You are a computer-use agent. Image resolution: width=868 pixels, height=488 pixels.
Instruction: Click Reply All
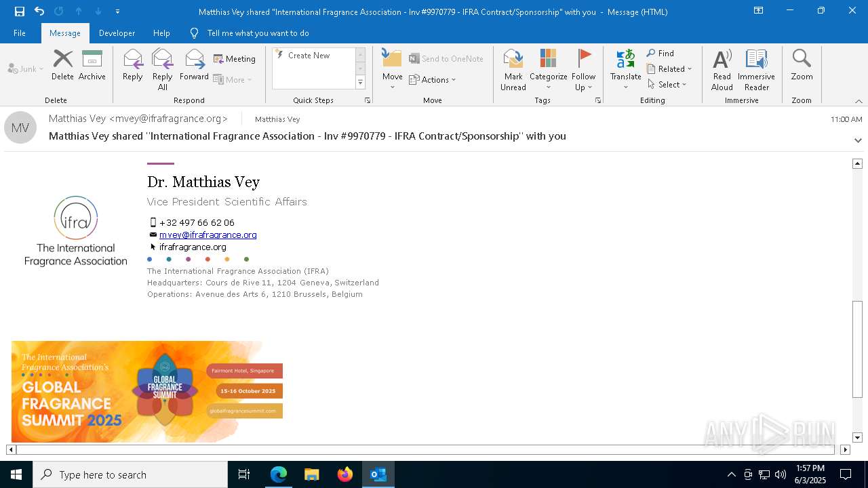[x=163, y=70]
